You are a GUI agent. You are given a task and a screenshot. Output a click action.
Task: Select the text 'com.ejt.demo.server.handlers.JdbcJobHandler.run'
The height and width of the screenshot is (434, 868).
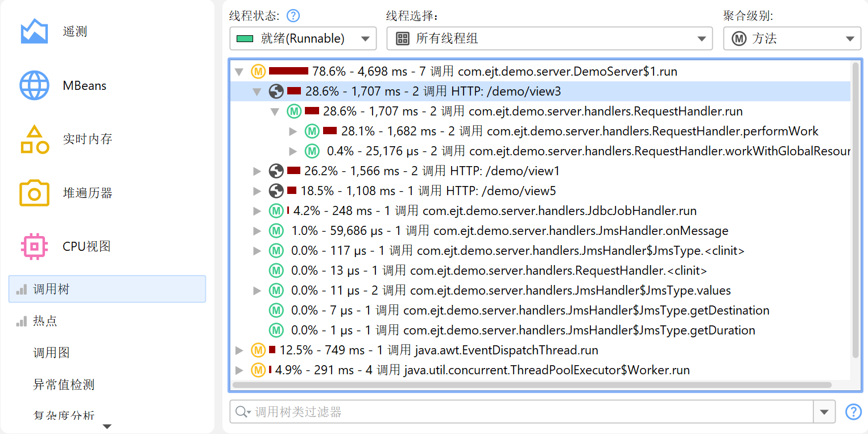click(560, 211)
